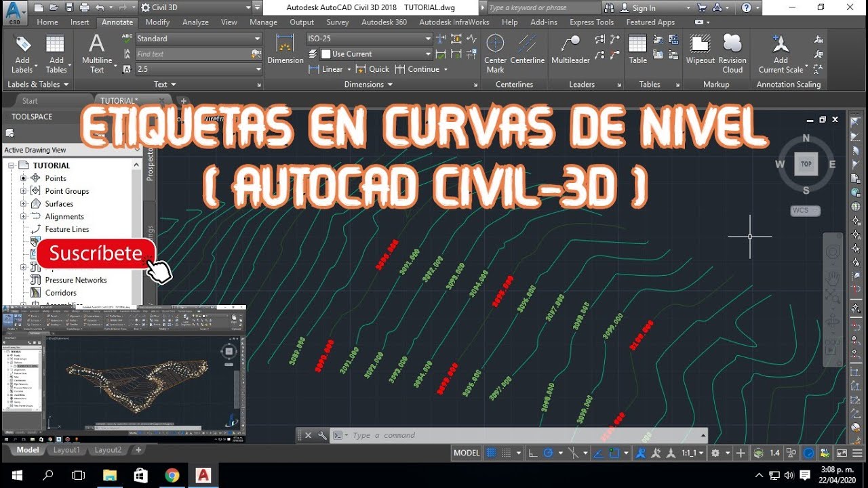Viewport: 868px width, 488px height.
Task: Click the Check Spelling ABC icon
Action: click(127, 39)
